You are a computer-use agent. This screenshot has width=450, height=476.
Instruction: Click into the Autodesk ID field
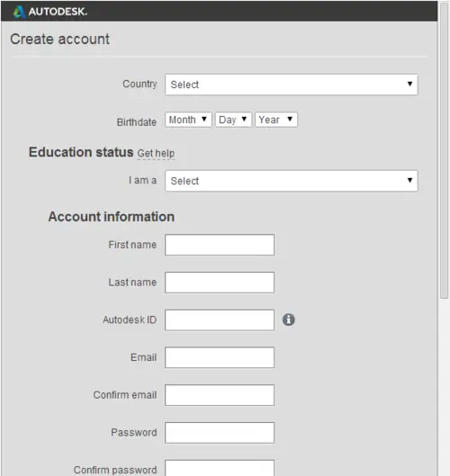pyautogui.click(x=220, y=320)
